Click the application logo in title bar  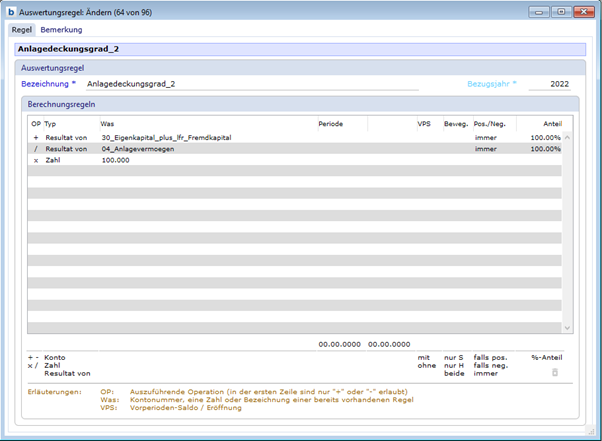pos(11,12)
